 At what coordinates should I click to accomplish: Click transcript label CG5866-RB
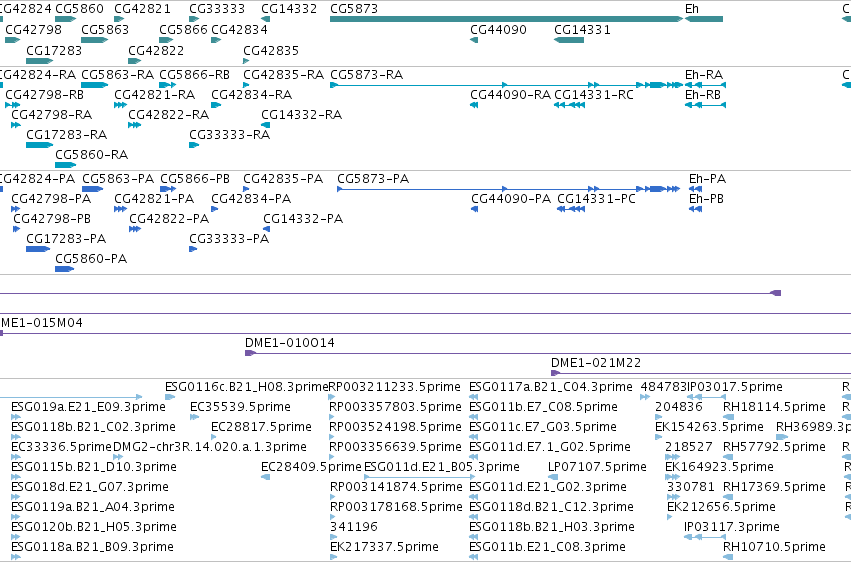[194, 74]
